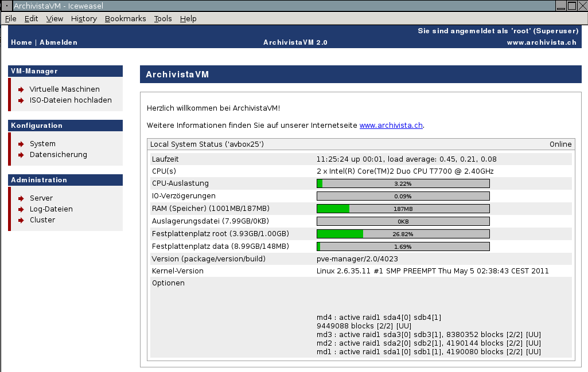Image resolution: width=588 pixels, height=372 pixels.
Task: Click the red arrow icon beside Server
Action: pos(21,198)
